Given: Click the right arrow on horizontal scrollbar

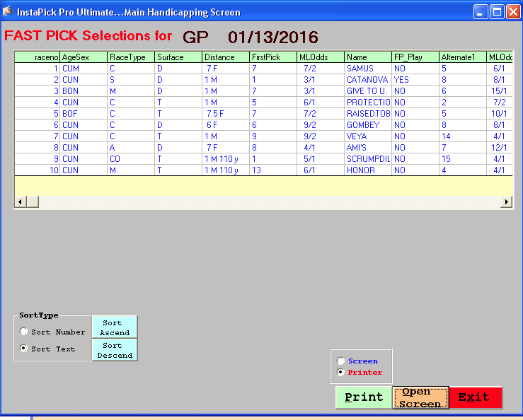Looking at the screenshot, I should click(506, 202).
